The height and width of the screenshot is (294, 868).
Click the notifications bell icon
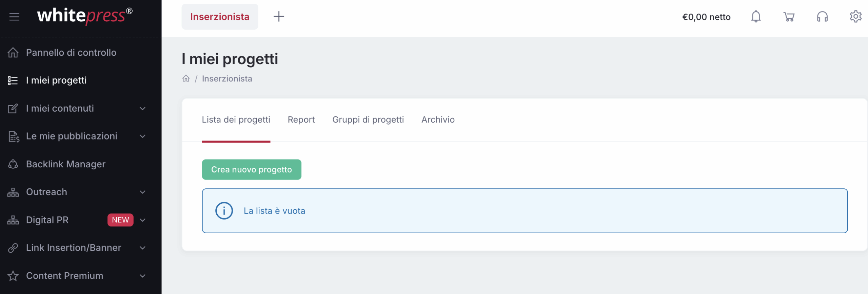(x=756, y=17)
